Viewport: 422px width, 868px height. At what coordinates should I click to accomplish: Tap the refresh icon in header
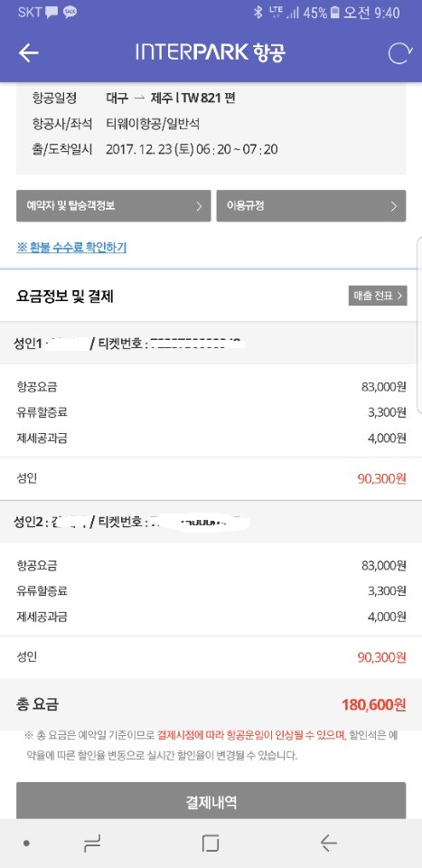point(400,53)
